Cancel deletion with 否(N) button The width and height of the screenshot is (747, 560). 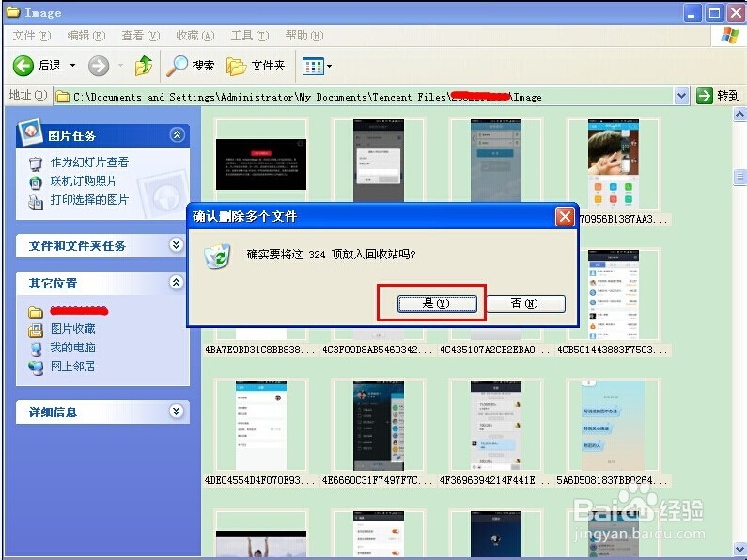point(525,303)
